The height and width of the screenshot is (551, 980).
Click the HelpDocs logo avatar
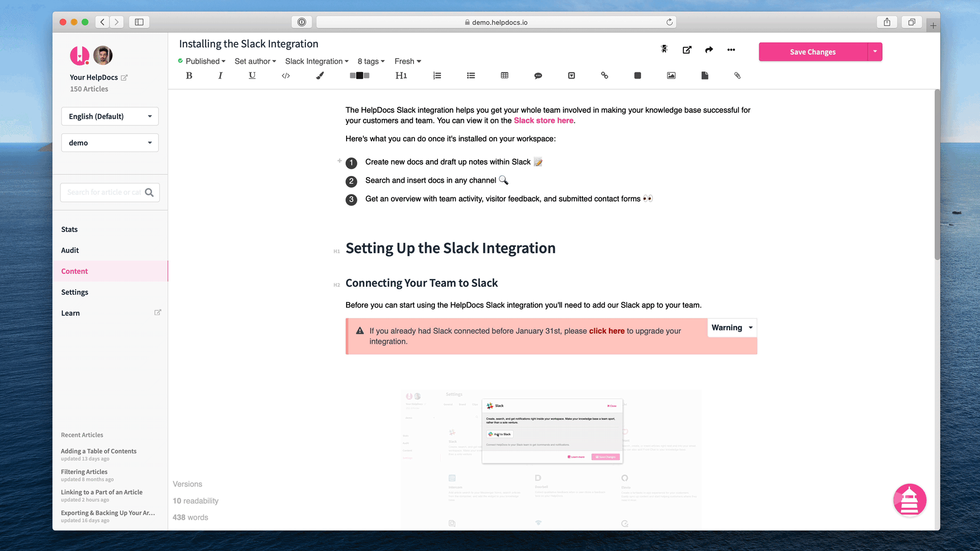[x=80, y=56]
